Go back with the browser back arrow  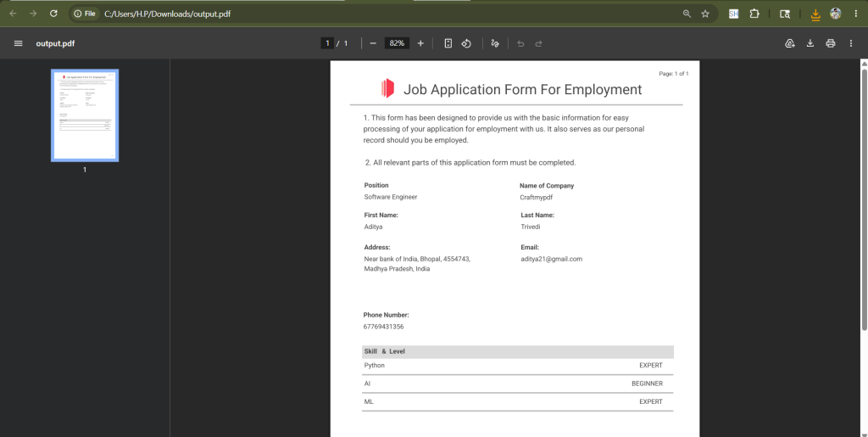(14, 14)
